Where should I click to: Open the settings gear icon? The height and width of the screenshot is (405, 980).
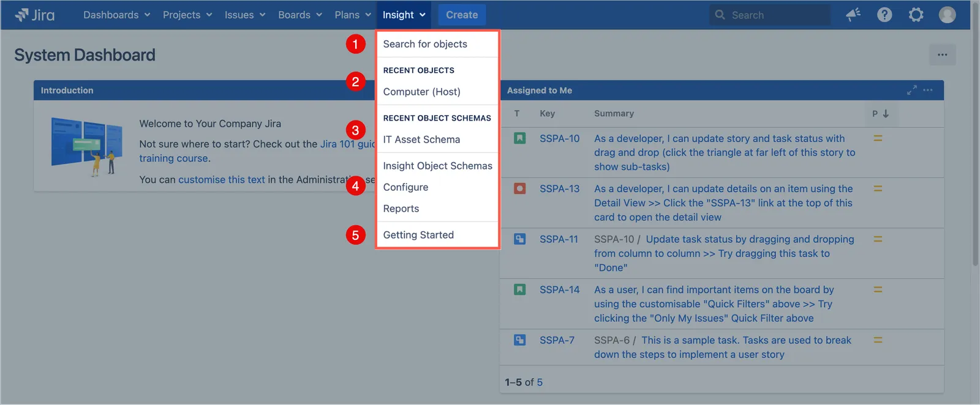pyautogui.click(x=916, y=15)
